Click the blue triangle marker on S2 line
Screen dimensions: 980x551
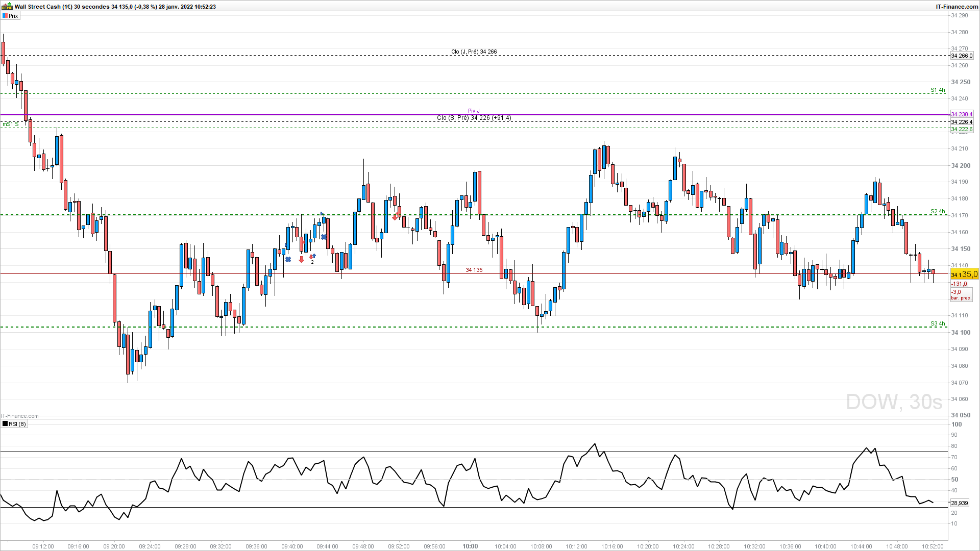[x=322, y=213]
